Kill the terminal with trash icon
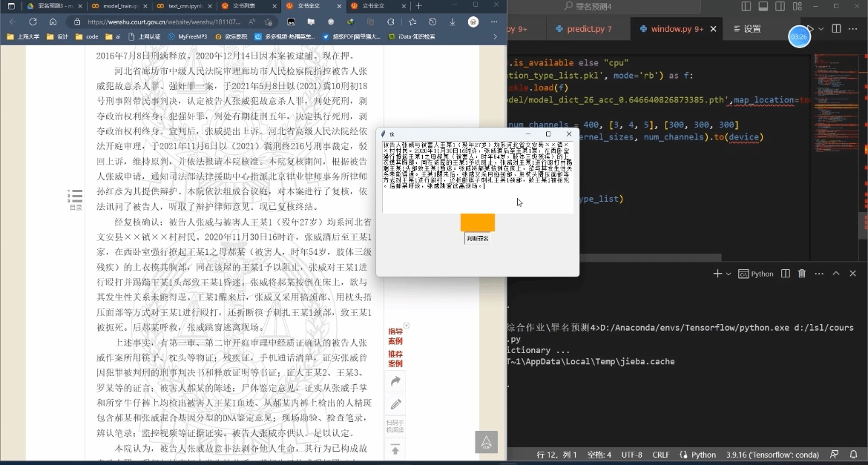This screenshot has height=465, width=868. [802, 274]
